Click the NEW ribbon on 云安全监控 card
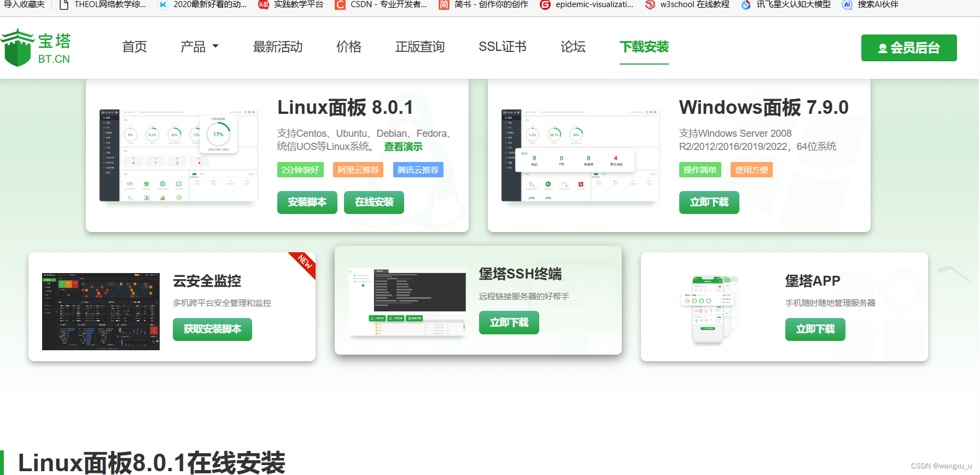Viewport: 980px width, 475px height. pyautogui.click(x=304, y=263)
